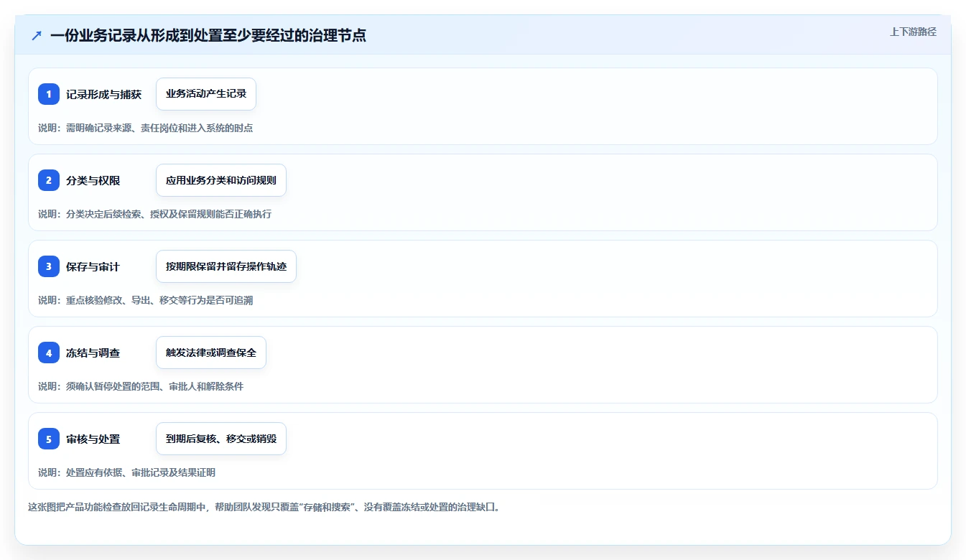Select the 保存与审计 heading
The image size is (966, 560).
(93, 266)
